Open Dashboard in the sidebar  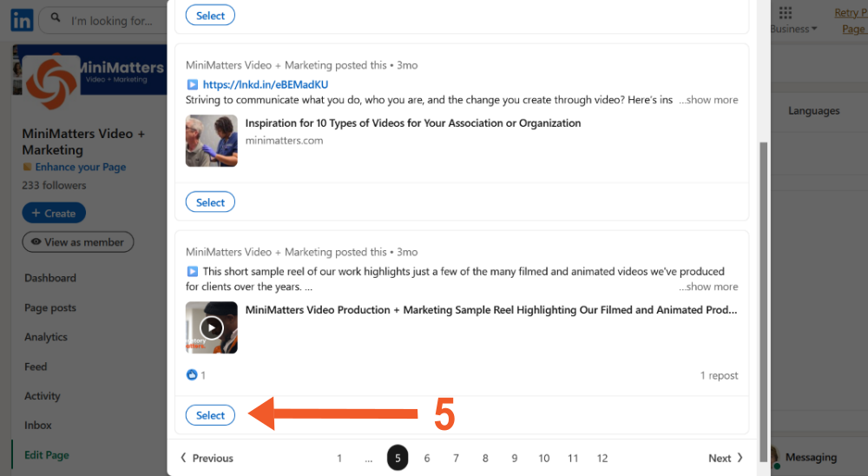(x=50, y=278)
